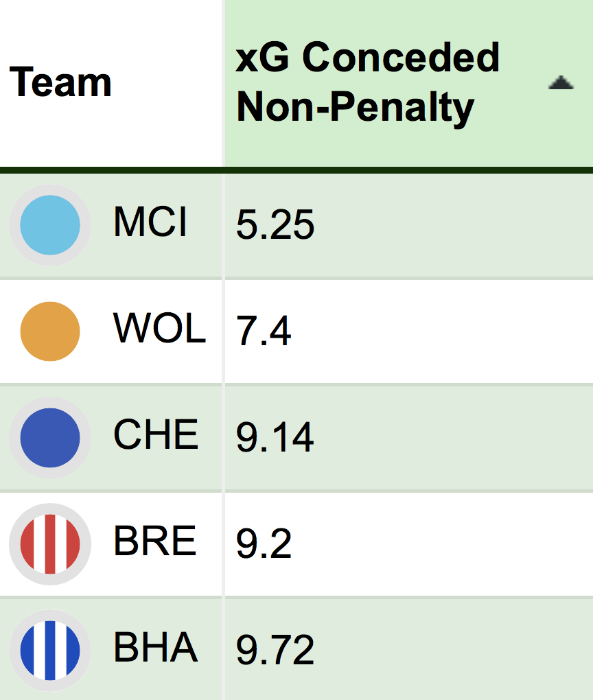Viewport: 593px width, 700px height.
Task: Sort by xG Conceded Non-Penalty column
Action: tap(367, 82)
